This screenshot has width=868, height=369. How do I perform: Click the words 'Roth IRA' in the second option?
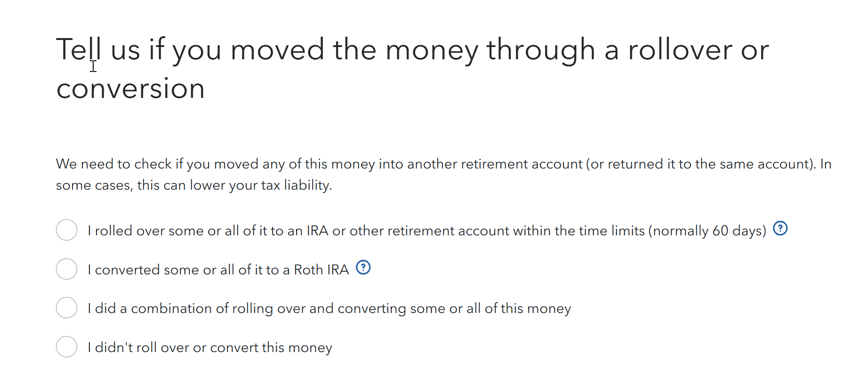[x=321, y=270]
